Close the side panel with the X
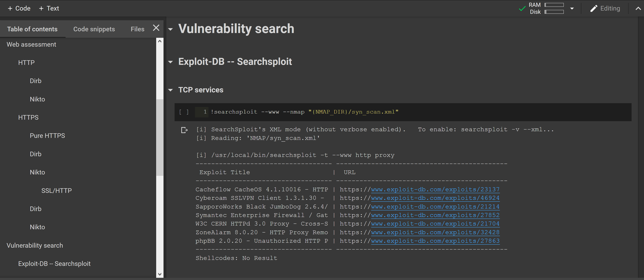The height and width of the screenshot is (280, 644). (x=156, y=28)
